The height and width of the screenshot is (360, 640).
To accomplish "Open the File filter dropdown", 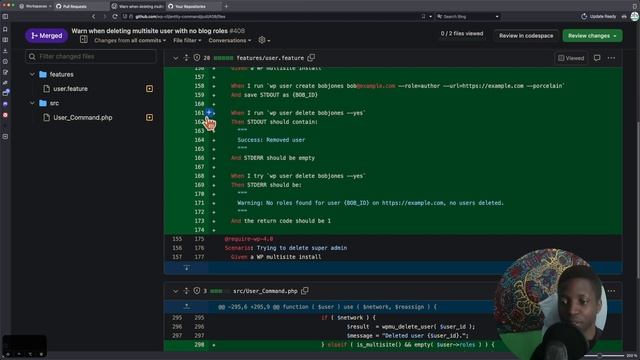I will coord(187,40).
